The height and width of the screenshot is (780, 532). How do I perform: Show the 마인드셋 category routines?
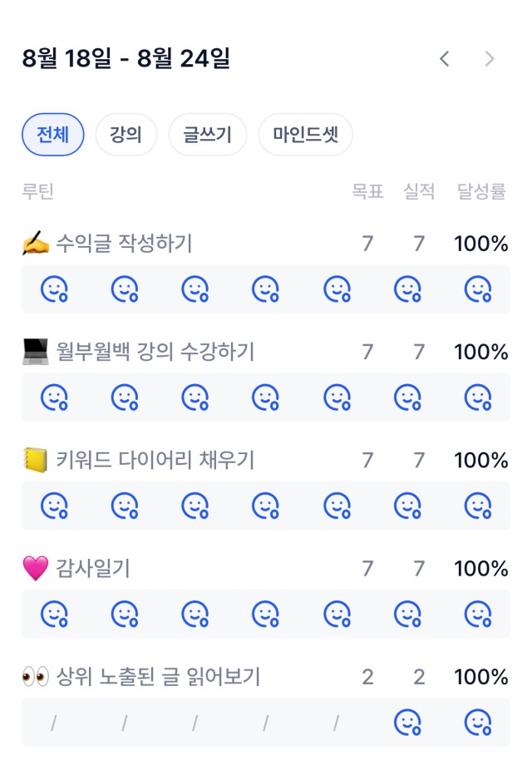[305, 135]
